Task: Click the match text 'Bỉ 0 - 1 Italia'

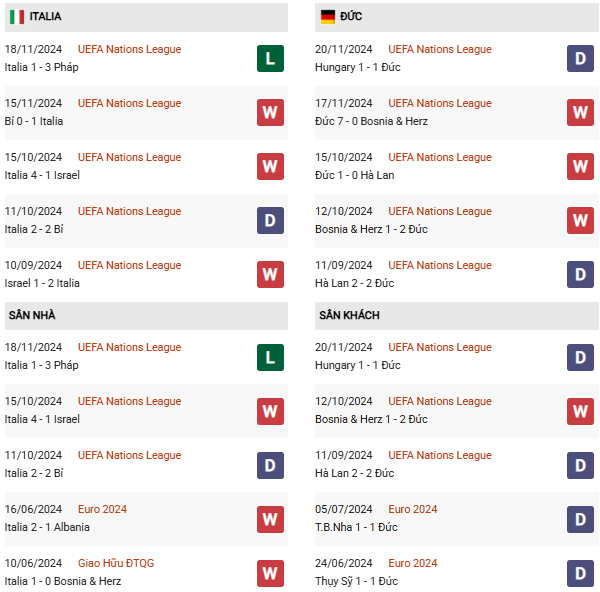Action: coord(34,121)
